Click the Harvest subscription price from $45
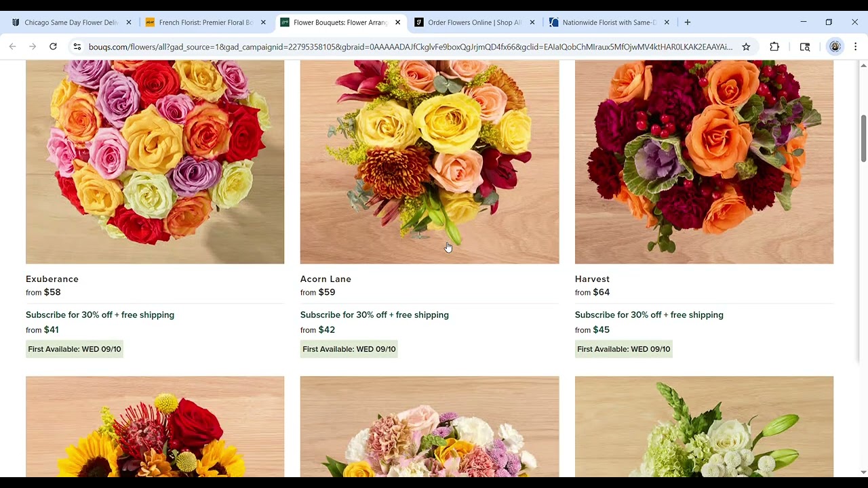 coord(592,330)
